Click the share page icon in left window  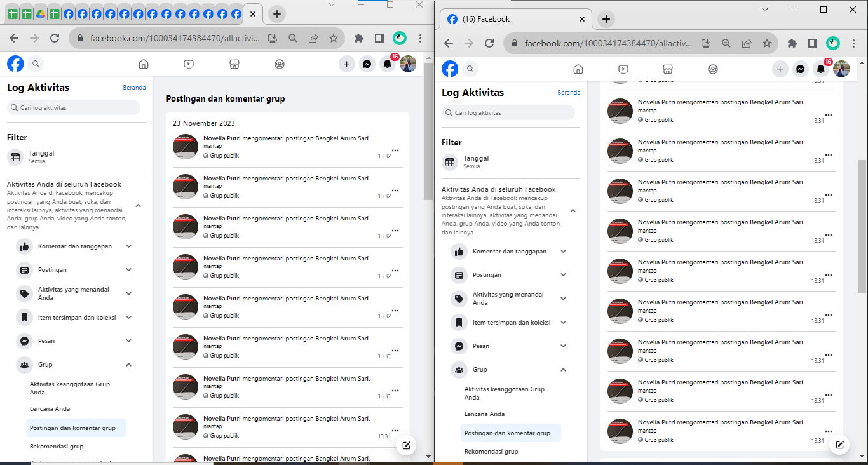(x=313, y=38)
